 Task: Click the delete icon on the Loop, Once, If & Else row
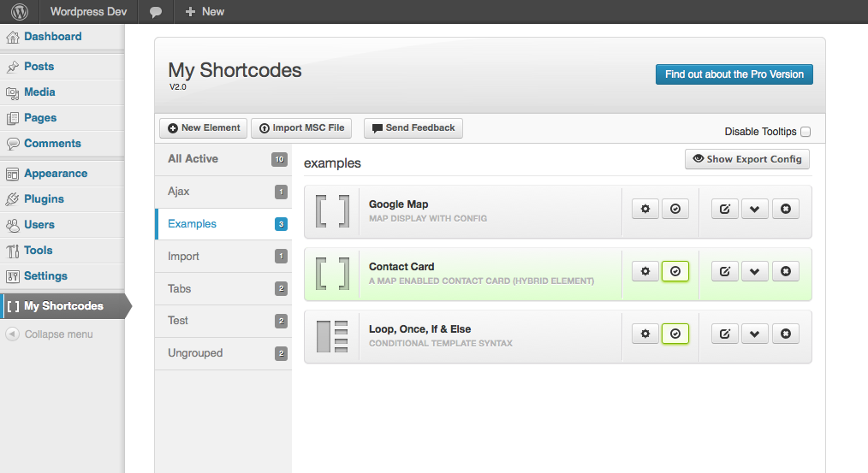[786, 334]
